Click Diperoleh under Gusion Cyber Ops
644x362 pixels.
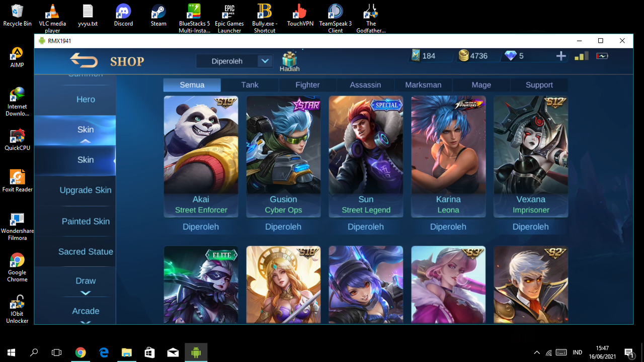[x=283, y=227]
